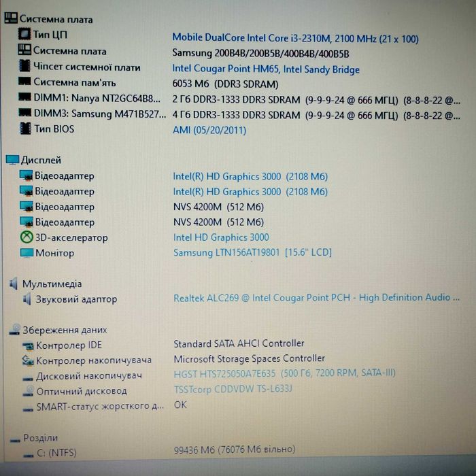Select the Samsung 200B4B/200B5B/400B4B/400B5B value
This screenshot has width=476, height=476.
tap(260, 54)
